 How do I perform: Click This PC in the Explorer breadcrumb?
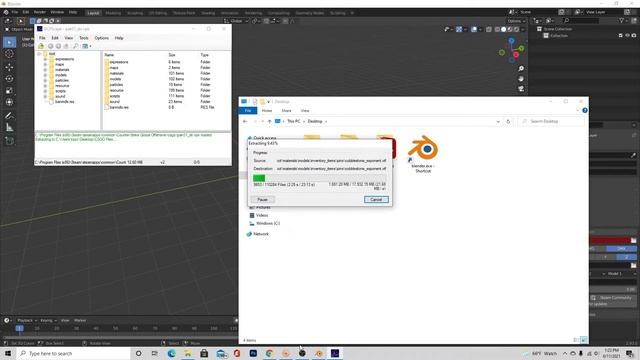[293, 122]
